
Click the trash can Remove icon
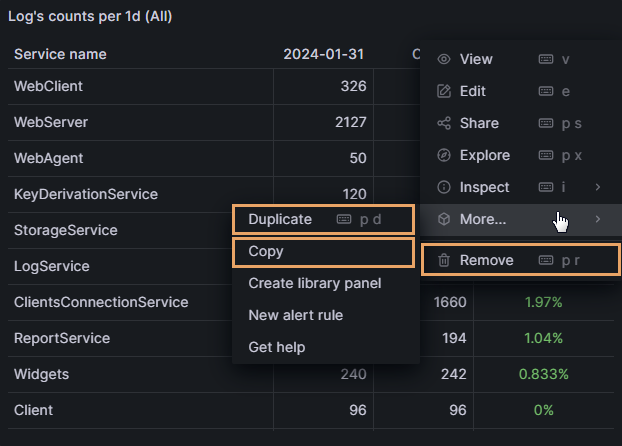tap(445, 260)
